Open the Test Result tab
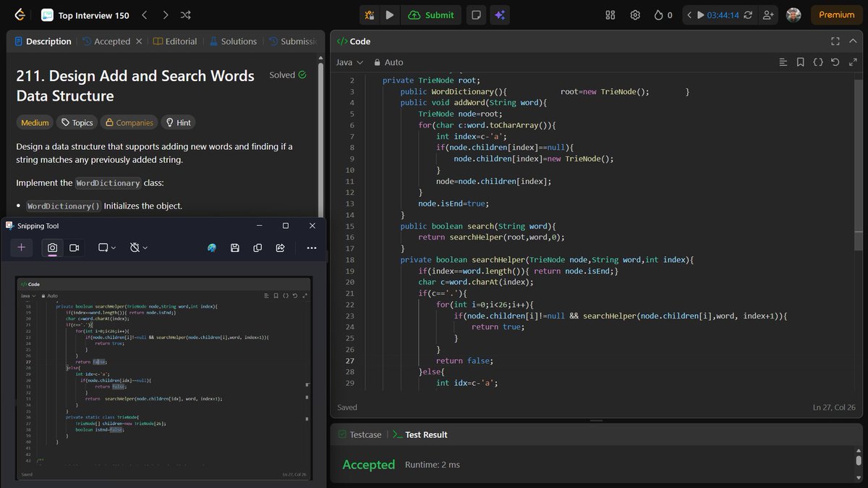Image resolution: width=868 pixels, height=488 pixels. pos(420,434)
